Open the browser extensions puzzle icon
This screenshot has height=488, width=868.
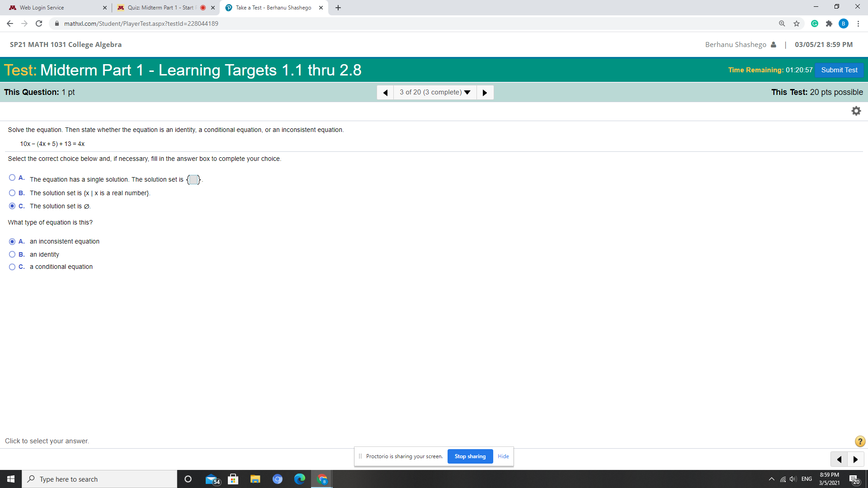(x=829, y=23)
